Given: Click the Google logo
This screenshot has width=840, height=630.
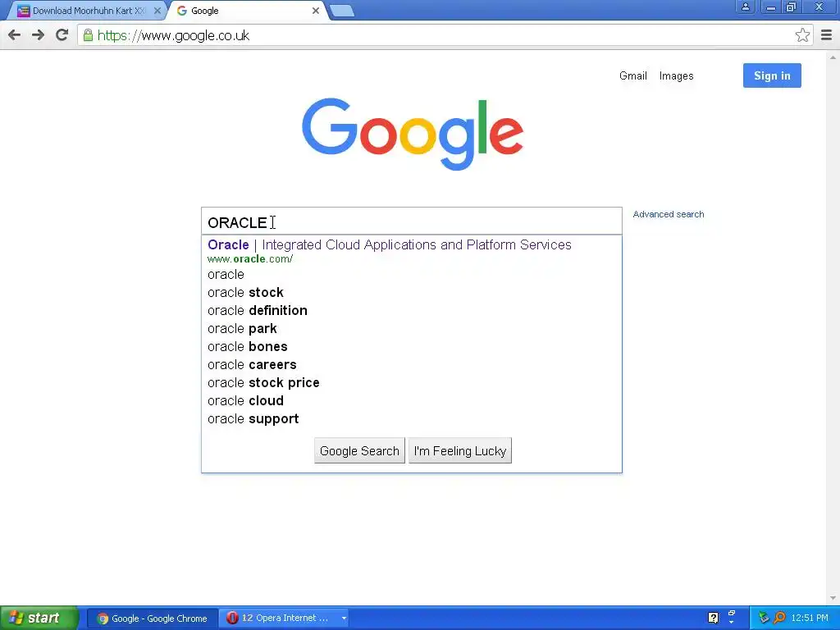Looking at the screenshot, I should coord(413,134).
